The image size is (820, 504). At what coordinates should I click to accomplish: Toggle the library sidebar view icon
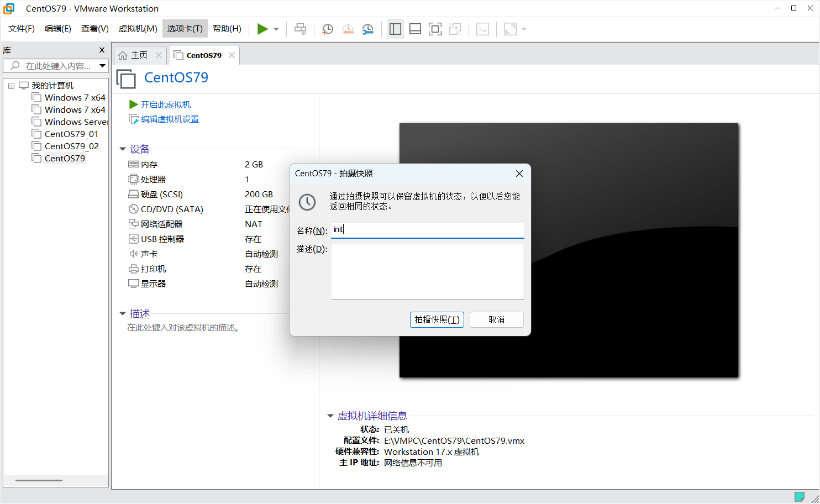(x=395, y=29)
